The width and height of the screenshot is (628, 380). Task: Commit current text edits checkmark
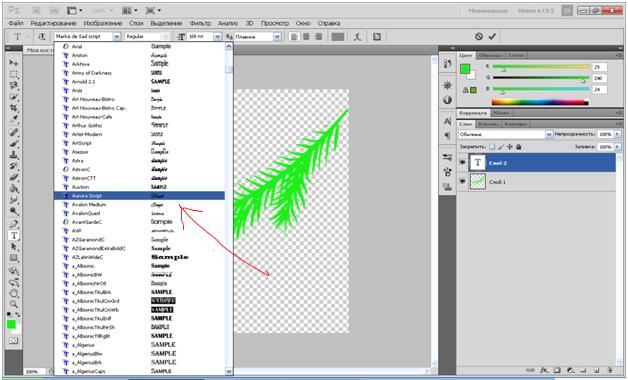pyautogui.click(x=492, y=36)
